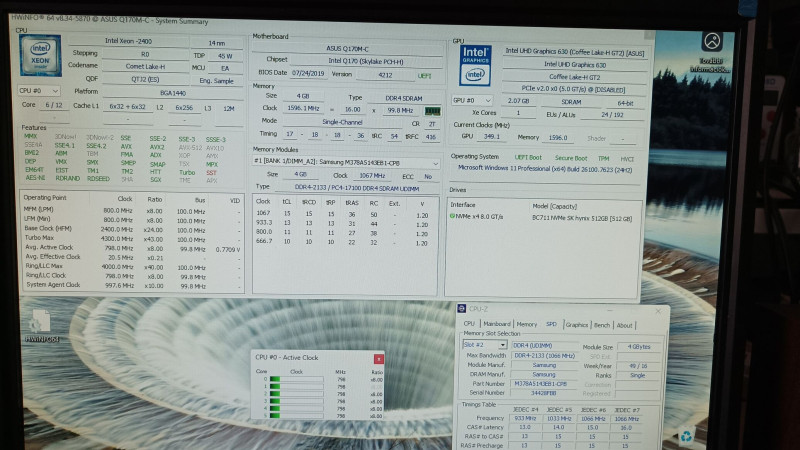Viewport: 800px width, 450px height.
Task: Click the ASUS Q170M-C motherboard name
Action: tap(347, 48)
